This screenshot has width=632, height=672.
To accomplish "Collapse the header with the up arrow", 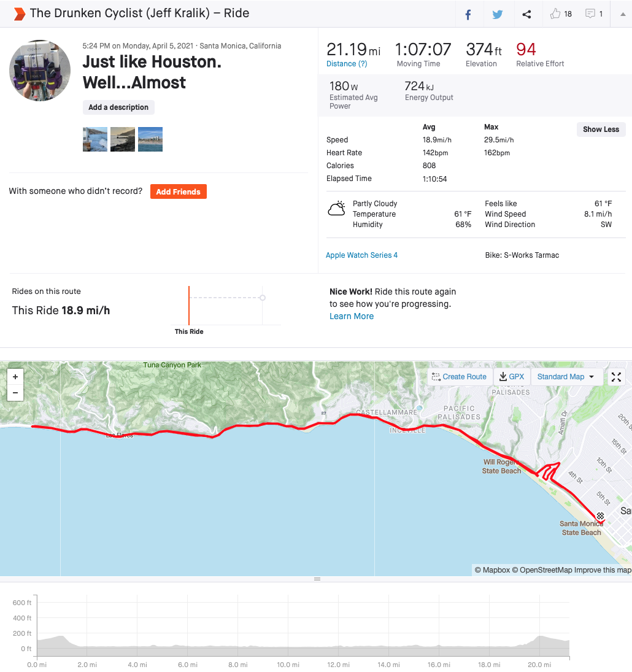I will (x=622, y=14).
